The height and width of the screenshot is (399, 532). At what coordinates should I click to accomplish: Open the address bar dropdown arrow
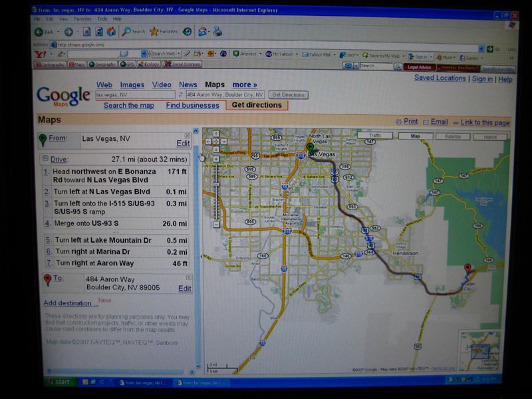click(481, 49)
